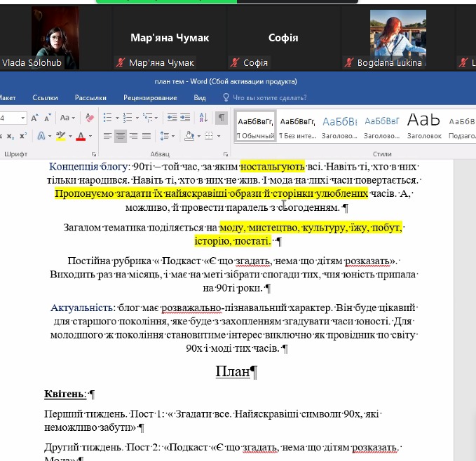Apply red font color
The width and height of the screenshot is (476, 461).
pos(81,136)
